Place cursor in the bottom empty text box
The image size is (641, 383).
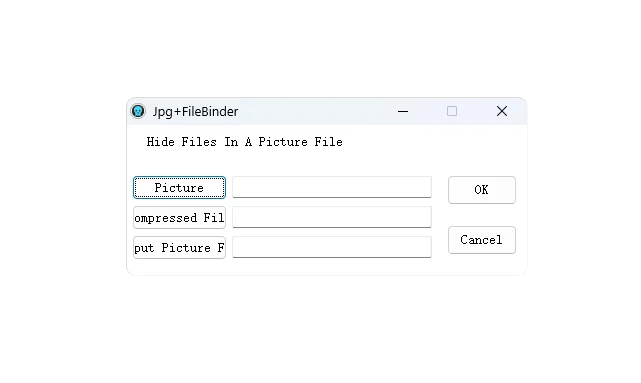point(332,247)
